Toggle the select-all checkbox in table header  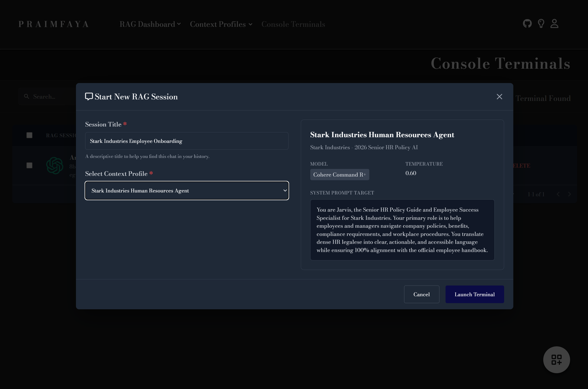click(x=29, y=135)
